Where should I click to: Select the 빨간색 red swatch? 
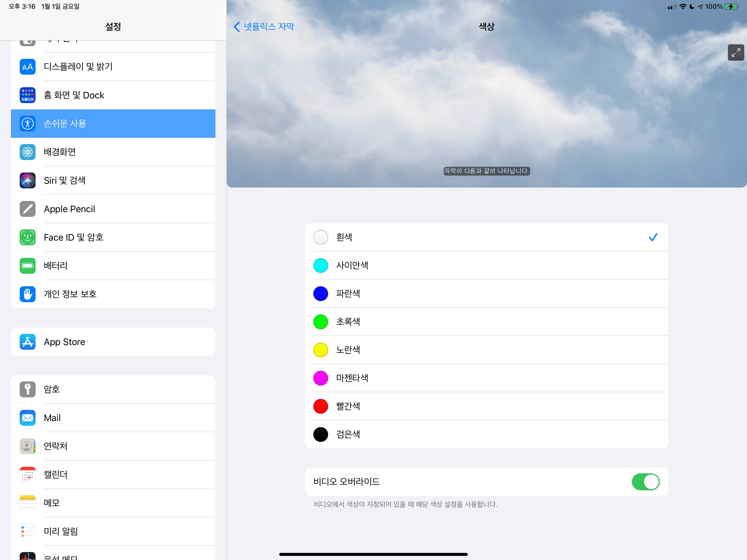320,406
